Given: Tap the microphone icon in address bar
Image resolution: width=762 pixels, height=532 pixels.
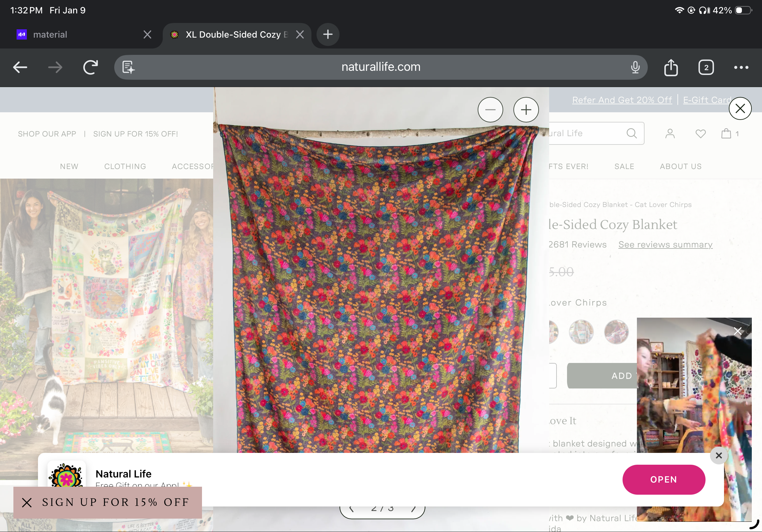Looking at the screenshot, I should point(635,67).
